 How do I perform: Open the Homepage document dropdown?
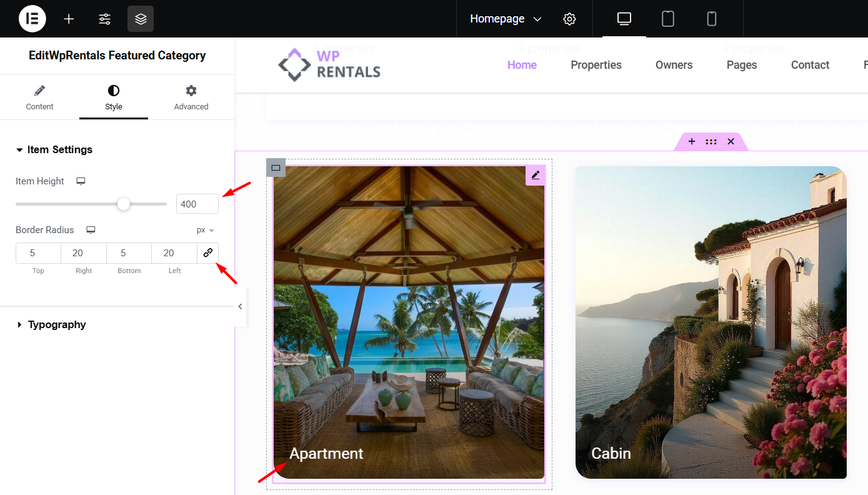(x=506, y=19)
